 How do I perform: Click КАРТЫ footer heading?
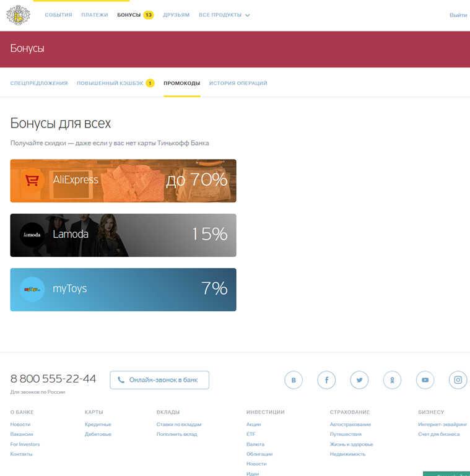[94, 412]
